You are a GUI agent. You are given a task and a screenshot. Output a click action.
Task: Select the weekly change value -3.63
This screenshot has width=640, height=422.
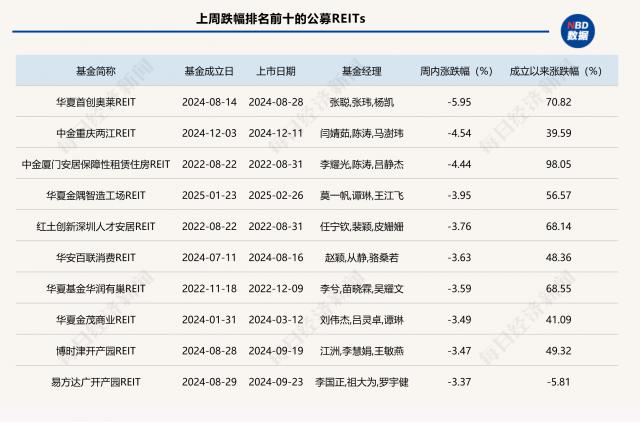click(459, 258)
